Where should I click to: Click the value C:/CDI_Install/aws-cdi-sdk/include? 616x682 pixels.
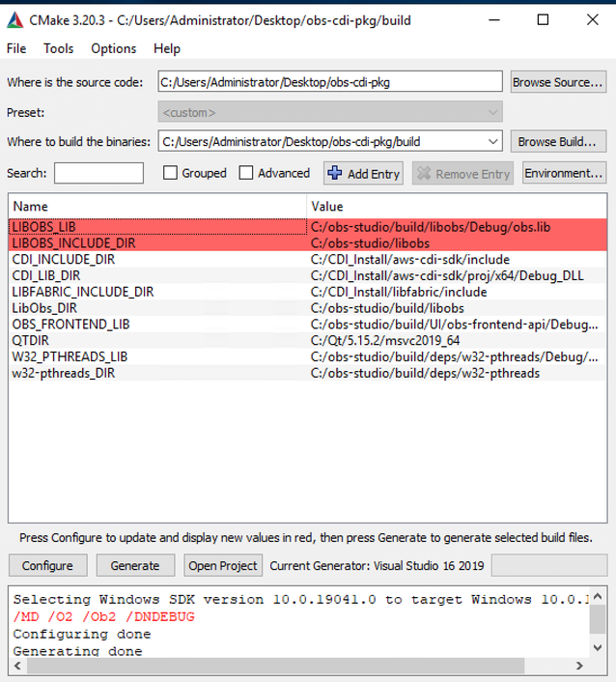410,260
